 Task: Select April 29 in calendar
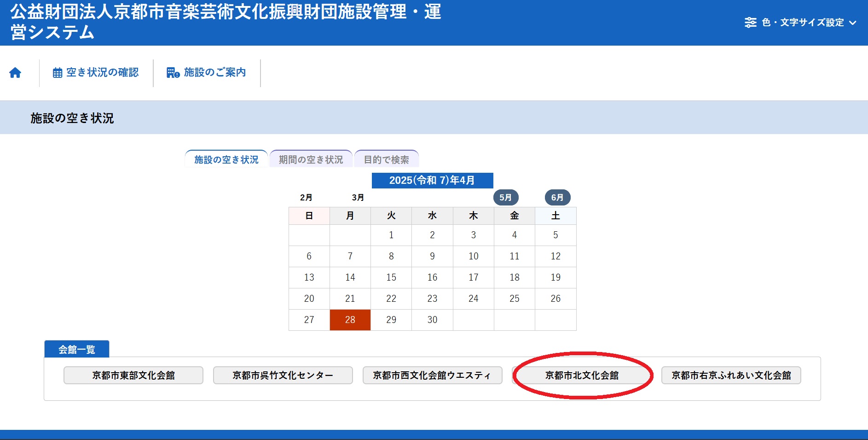pos(391,320)
